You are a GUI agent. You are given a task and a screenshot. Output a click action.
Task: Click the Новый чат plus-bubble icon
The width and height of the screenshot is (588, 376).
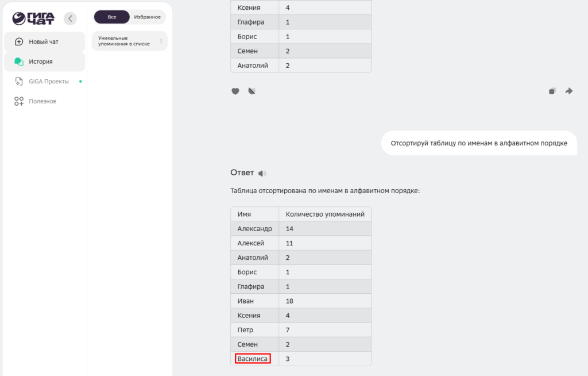coord(19,42)
